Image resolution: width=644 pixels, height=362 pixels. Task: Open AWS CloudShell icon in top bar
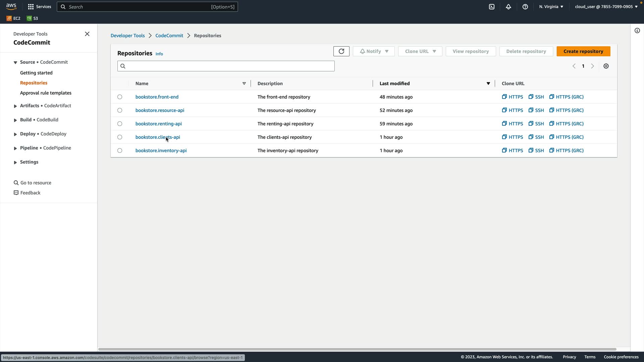[x=491, y=7]
